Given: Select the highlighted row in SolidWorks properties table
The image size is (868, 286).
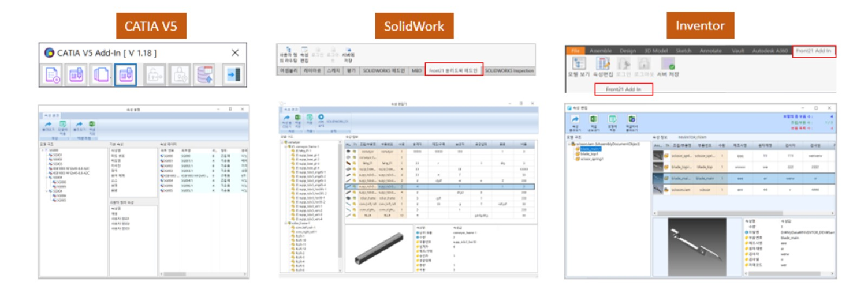Looking at the screenshot, I should [x=439, y=186].
